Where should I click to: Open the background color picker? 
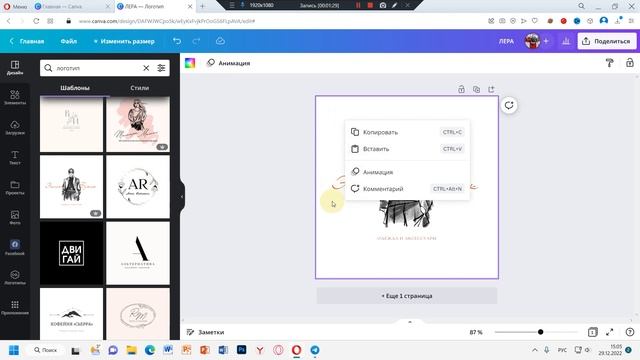point(190,63)
